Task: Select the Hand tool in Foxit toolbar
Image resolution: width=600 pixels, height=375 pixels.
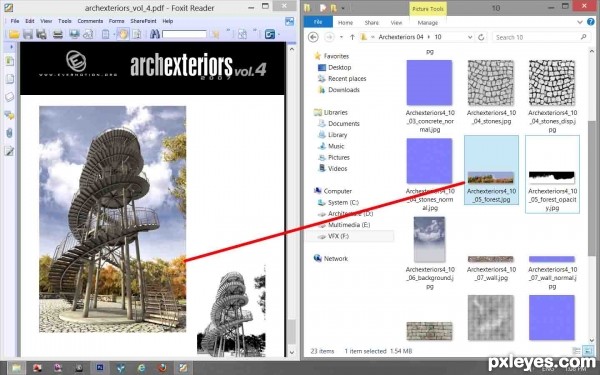Action: click(x=123, y=34)
